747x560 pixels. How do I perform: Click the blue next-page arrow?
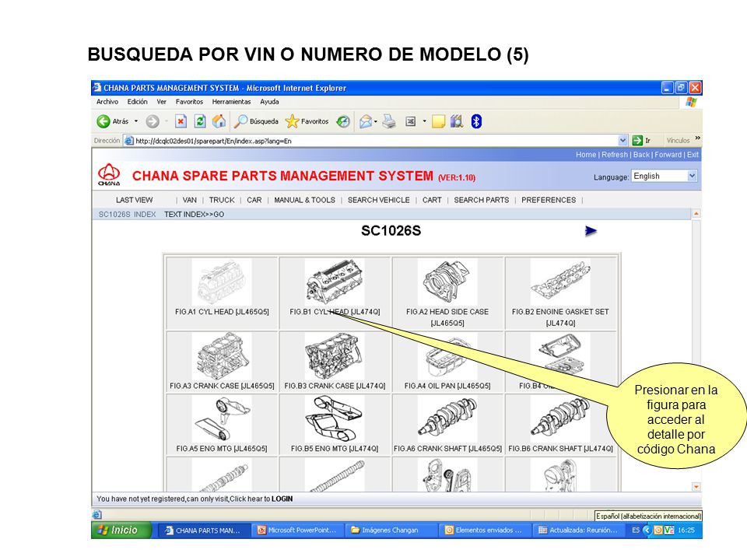click(x=591, y=231)
